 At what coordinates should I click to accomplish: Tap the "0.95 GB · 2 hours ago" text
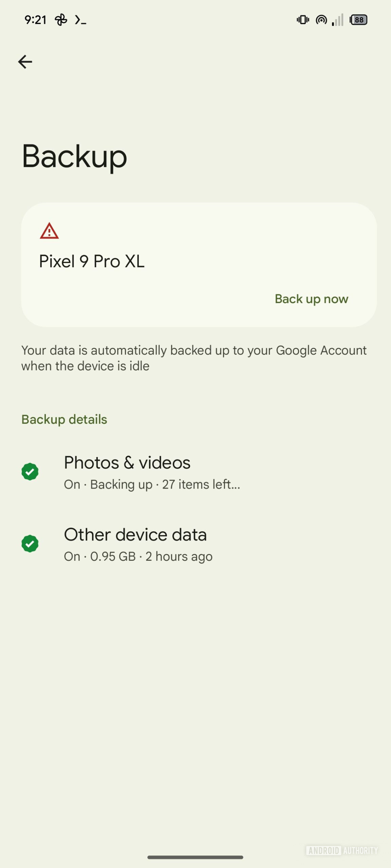pos(151,556)
